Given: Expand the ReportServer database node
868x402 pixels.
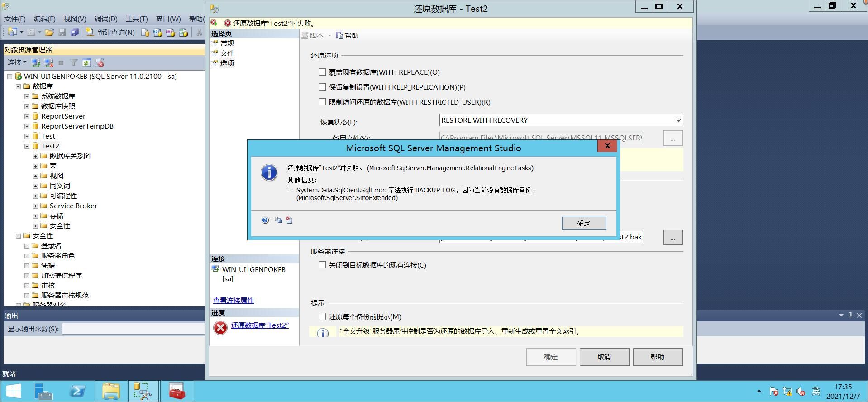Looking at the screenshot, I should 27,116.
